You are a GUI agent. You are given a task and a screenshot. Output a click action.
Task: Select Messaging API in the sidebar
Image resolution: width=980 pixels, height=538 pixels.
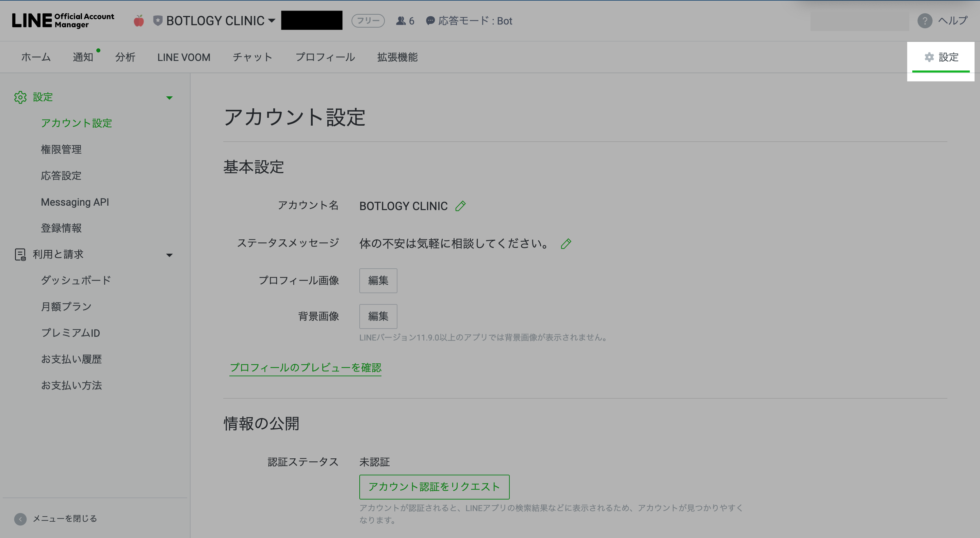click(75, 202)
